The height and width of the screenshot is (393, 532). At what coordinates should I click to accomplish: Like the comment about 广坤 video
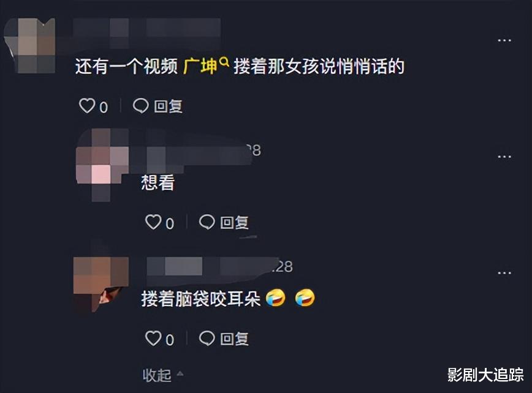click(x=87, y=106)
